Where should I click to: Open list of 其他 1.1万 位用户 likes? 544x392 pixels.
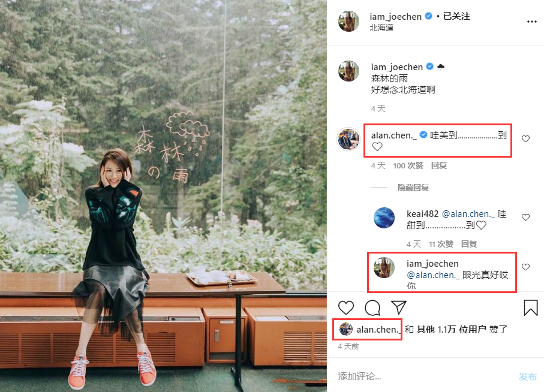pos(451,329)
